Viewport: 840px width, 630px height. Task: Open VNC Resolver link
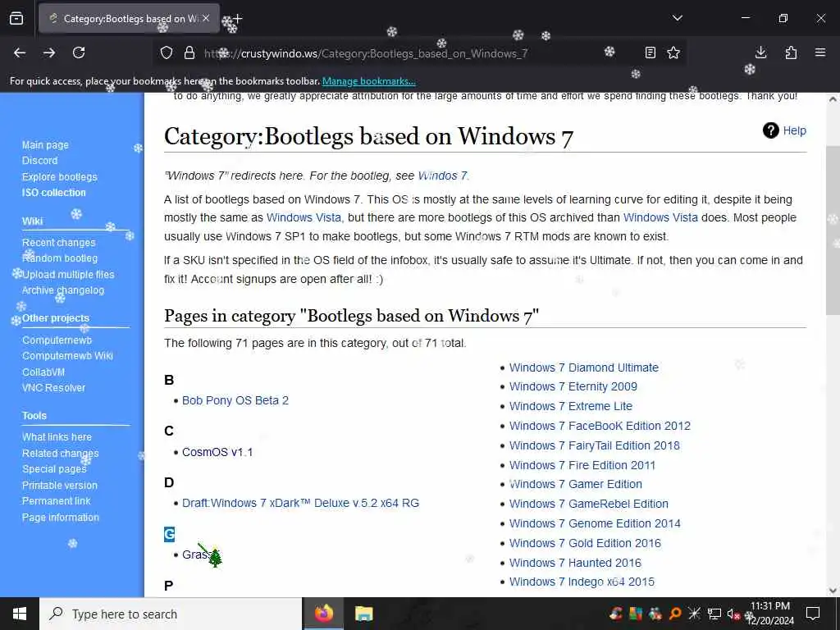click(x=53, y=388)
